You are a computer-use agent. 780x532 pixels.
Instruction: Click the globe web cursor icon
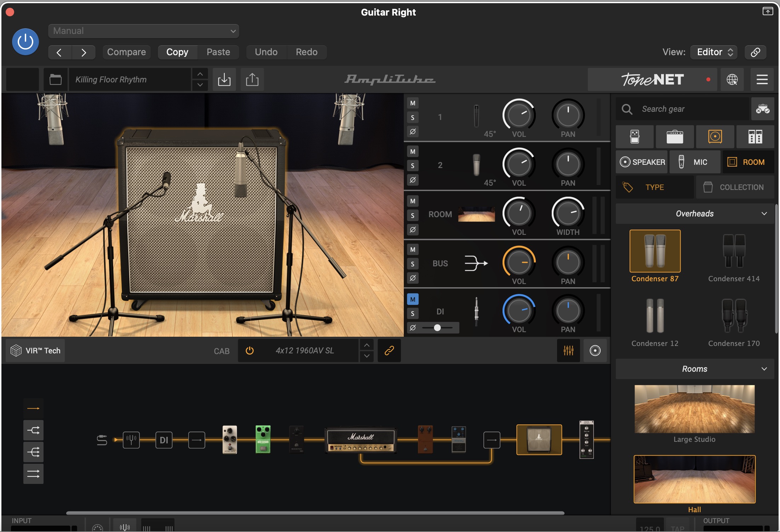point(732,80)
